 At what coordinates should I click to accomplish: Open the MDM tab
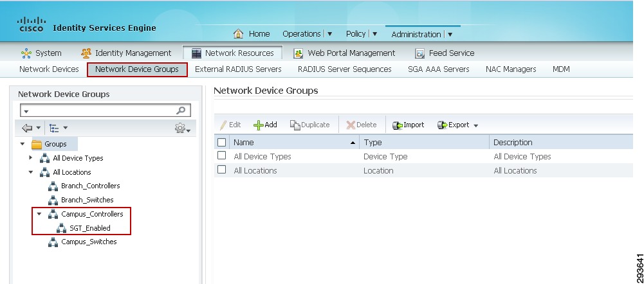tap(561, 69)
